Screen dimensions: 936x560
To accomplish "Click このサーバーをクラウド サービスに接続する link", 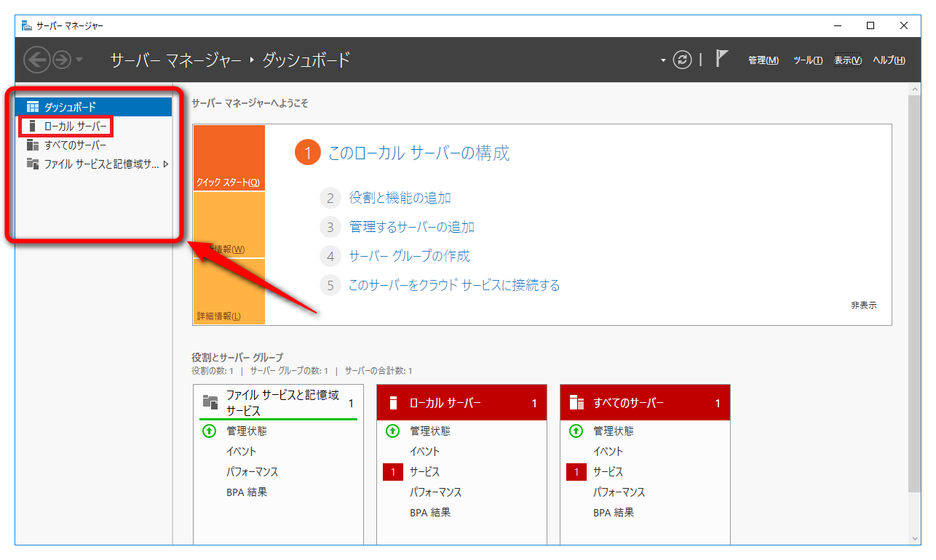I will coord(455,285).
